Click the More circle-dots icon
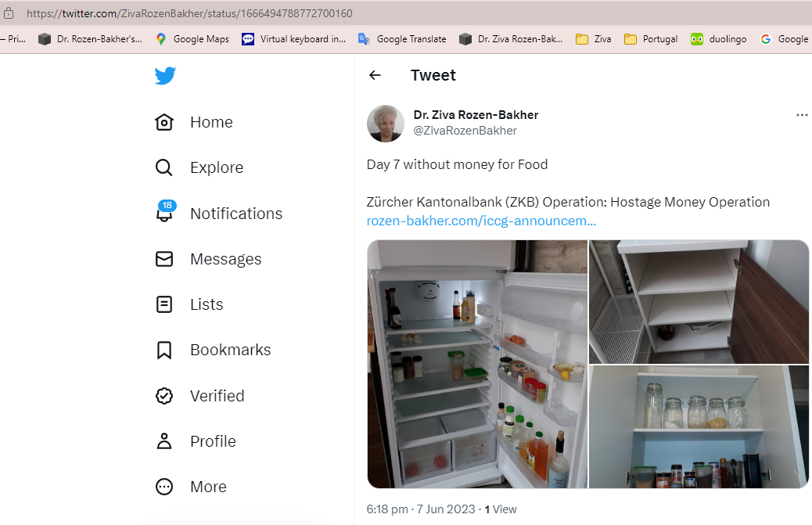This screenshot has height=525, width=812. [x=164, y=487]
